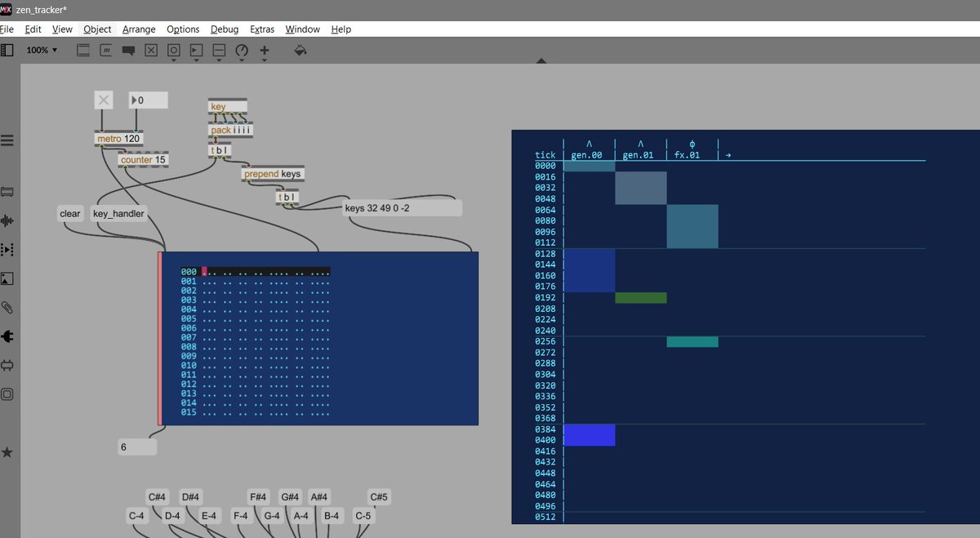The height and width of the screenshot is (538, 980).
Task: Click the number box showing 0
Action: pos(148,100)
